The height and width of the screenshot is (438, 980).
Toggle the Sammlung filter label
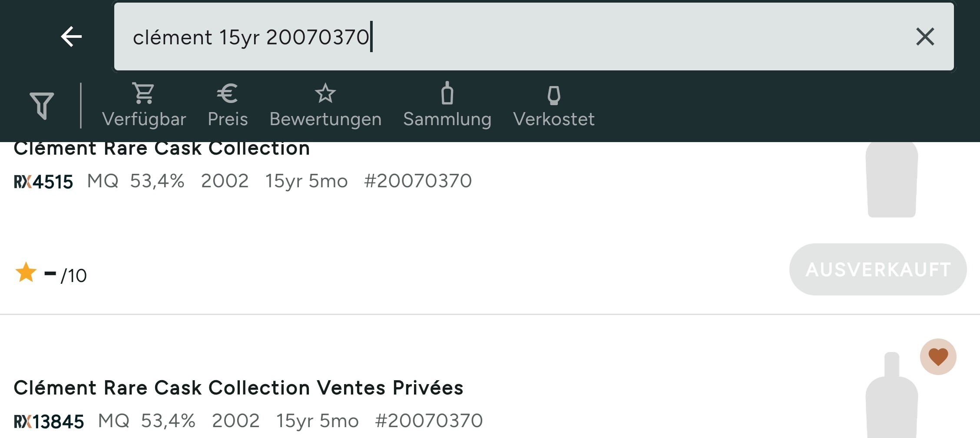coord(447,119)
